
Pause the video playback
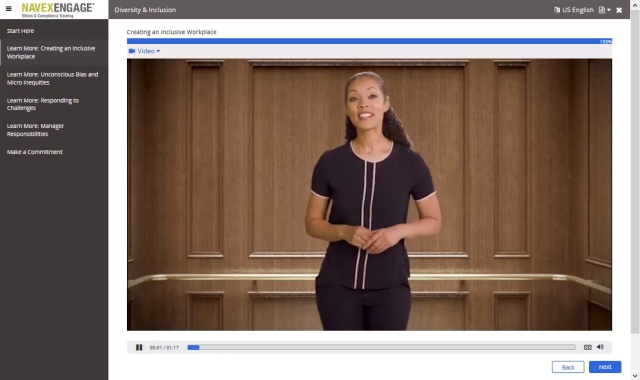(x=139, y=347)
